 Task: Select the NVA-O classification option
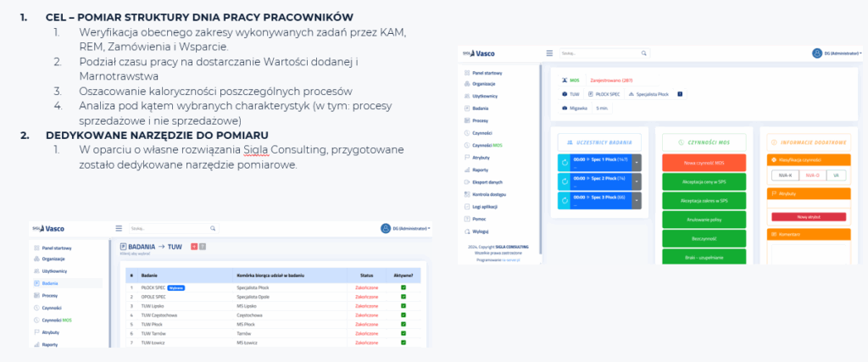coord(811,175)
